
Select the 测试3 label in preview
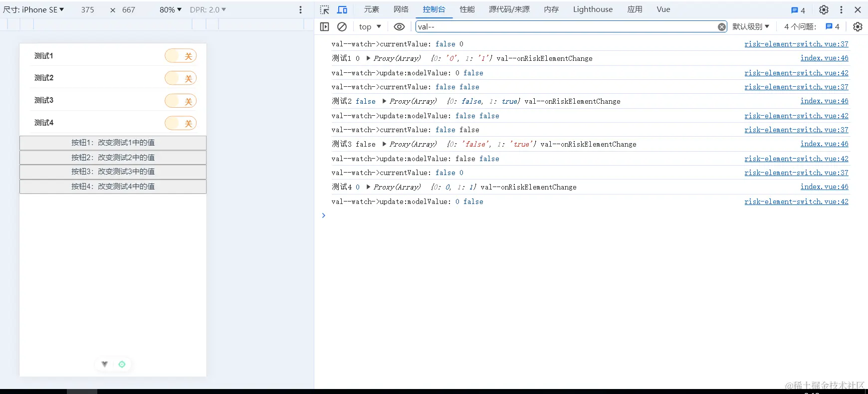click(x=44, y=100)
